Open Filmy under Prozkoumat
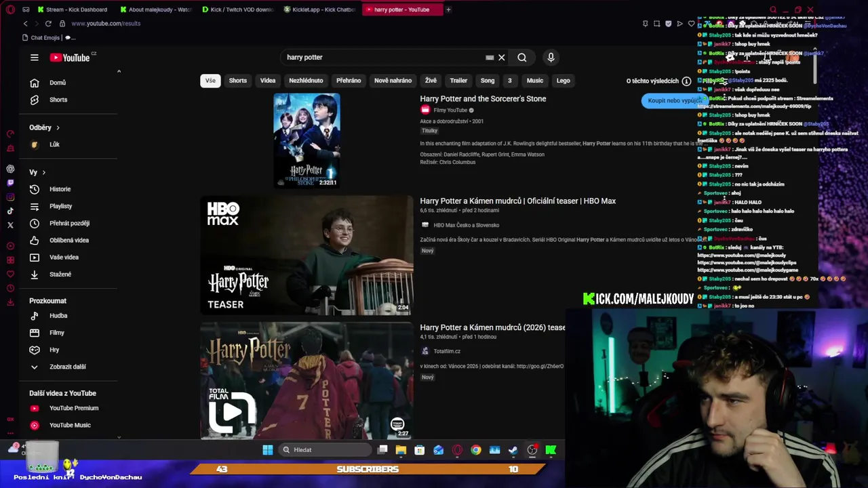 [57, 333]
